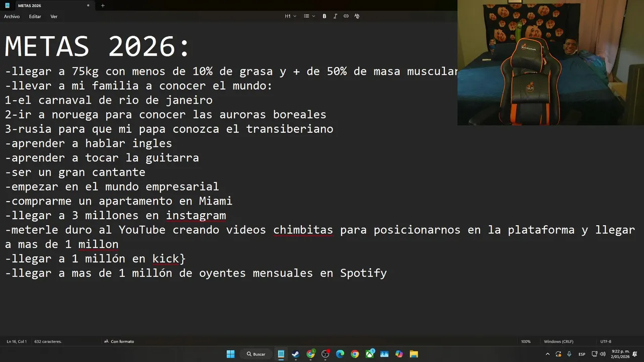Open the list style dropdown
This screenshot has width=644, height=362.
click(x=309, y=16)
